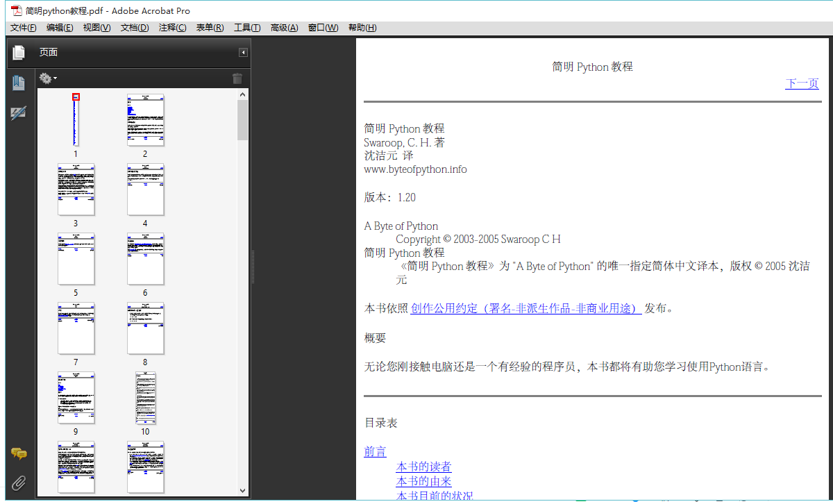This screenshot has height=504, width=833.
Task: Open the 窗口(W) menu
Action: click(323, 28)
